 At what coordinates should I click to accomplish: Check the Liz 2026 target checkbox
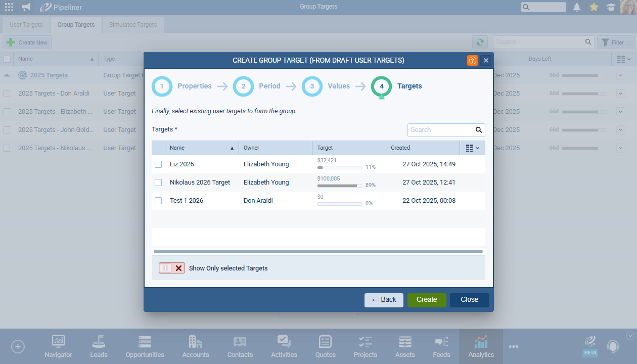click(158, 164)
